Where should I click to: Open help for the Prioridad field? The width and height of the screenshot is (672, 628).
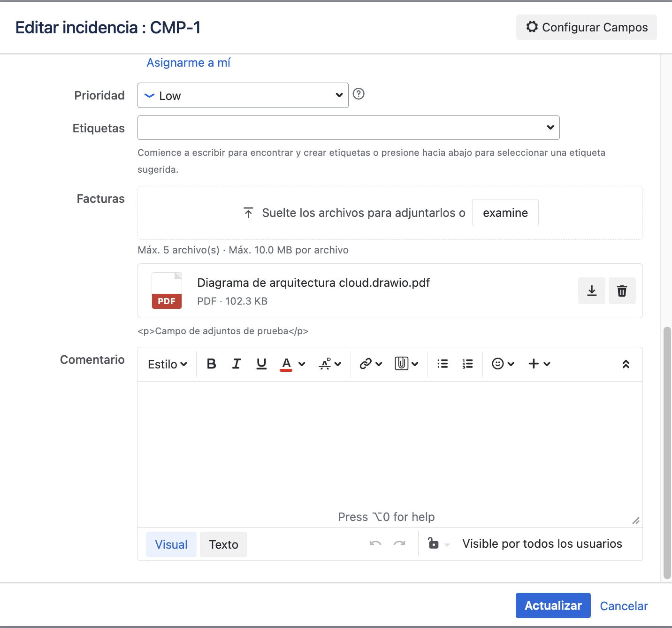pyautogui.click(x=359, y=94)
